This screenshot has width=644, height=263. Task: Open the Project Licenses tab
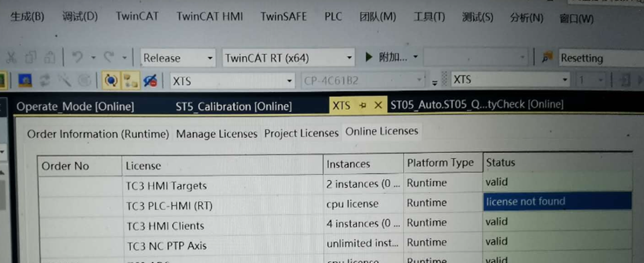pyautogui.click(x=301, y=133)
